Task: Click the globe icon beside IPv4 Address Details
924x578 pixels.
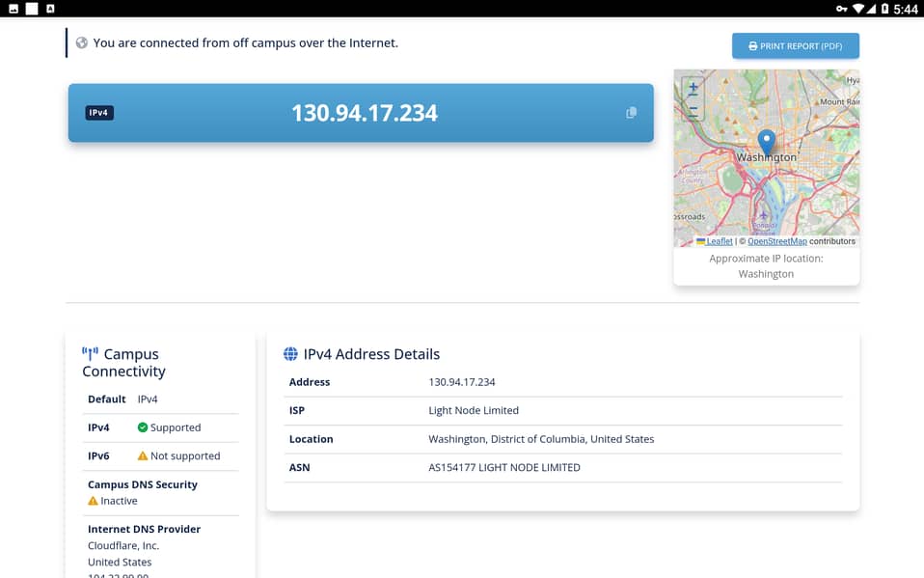Action: (290, 354)
